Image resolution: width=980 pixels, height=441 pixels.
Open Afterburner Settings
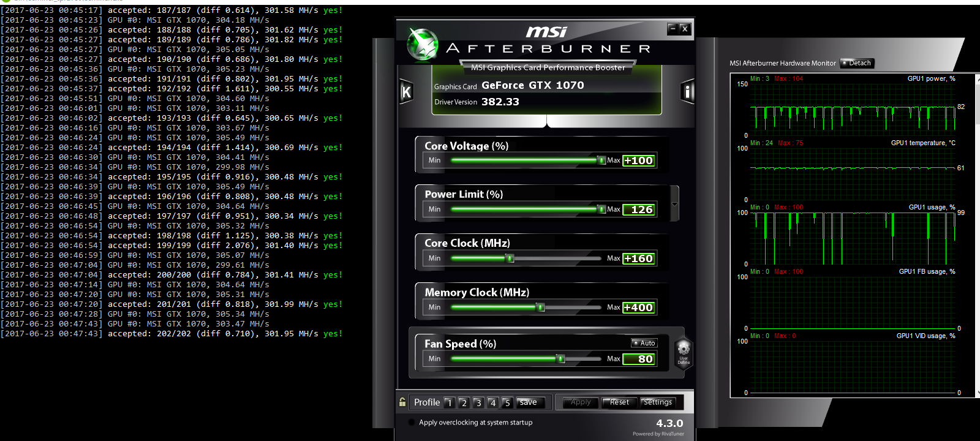(658, 402)
